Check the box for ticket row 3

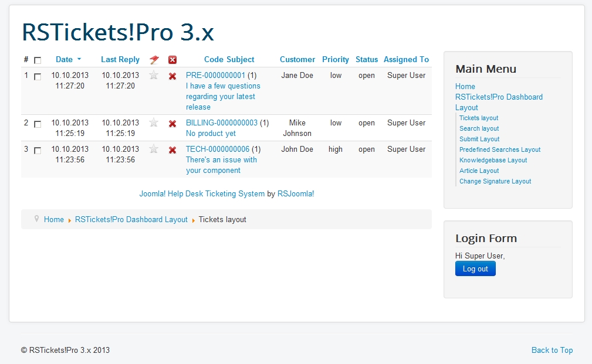click(x=38, y=151)
